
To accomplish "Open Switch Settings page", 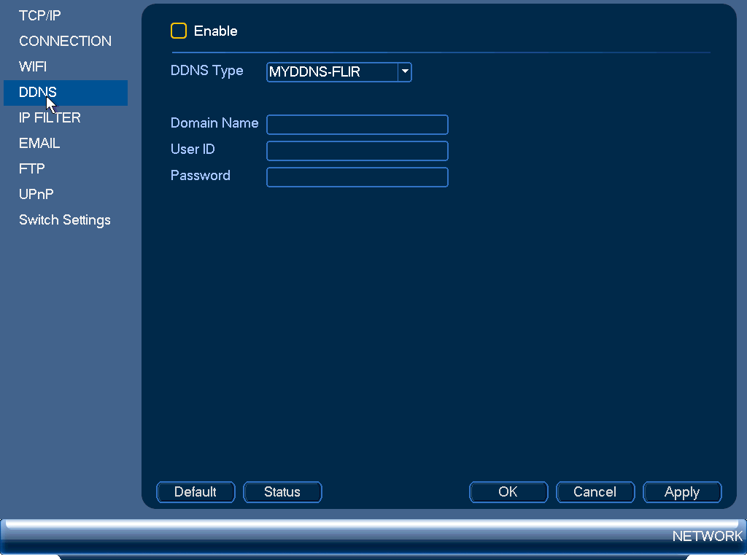I will [x=65, y=220].
